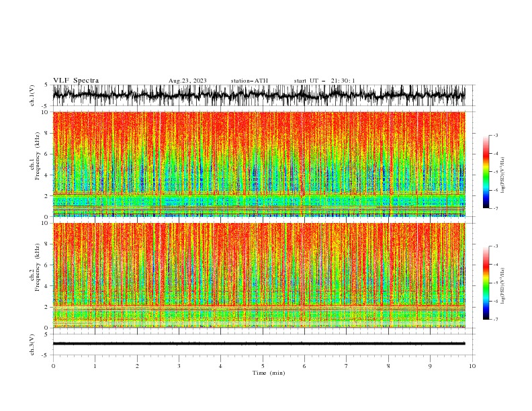The height and width of the screenshot is (411, 532).
Task: Click the "ch.1(V)" waveform axis label
Action: point(32,95)
